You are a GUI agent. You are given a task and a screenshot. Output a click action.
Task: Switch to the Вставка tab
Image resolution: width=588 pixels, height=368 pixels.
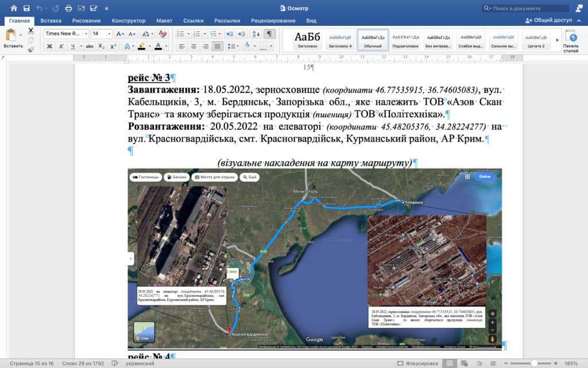51,21
